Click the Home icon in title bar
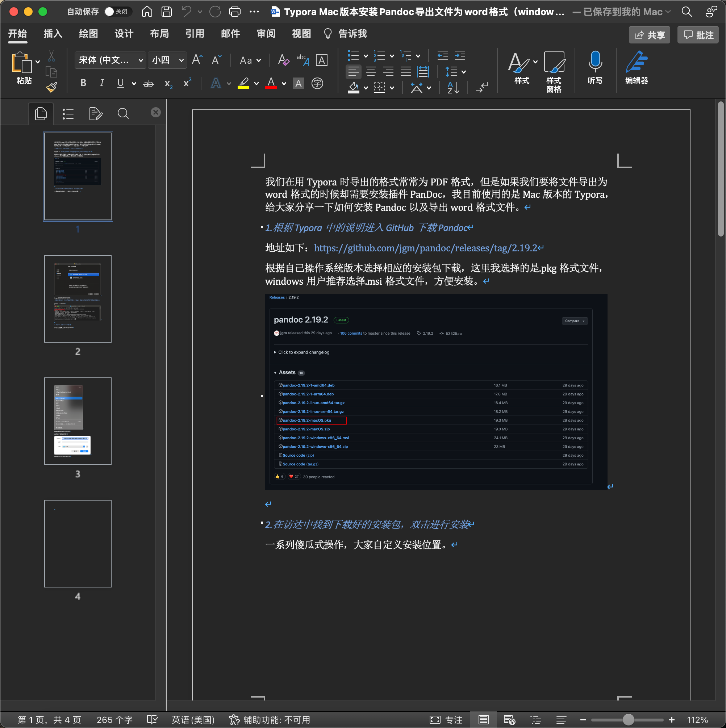The width and height of the screenshot is (726, 728). tap(147, 12)
